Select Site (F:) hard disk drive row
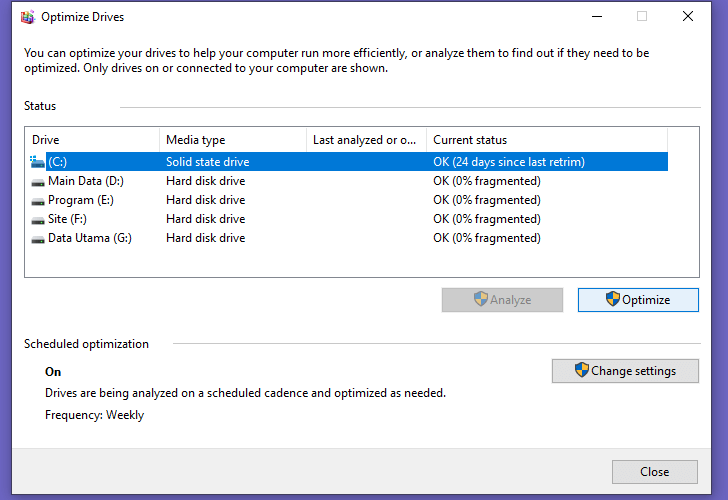The height and width of the screenshot is (500, 728). click(348, 219)
